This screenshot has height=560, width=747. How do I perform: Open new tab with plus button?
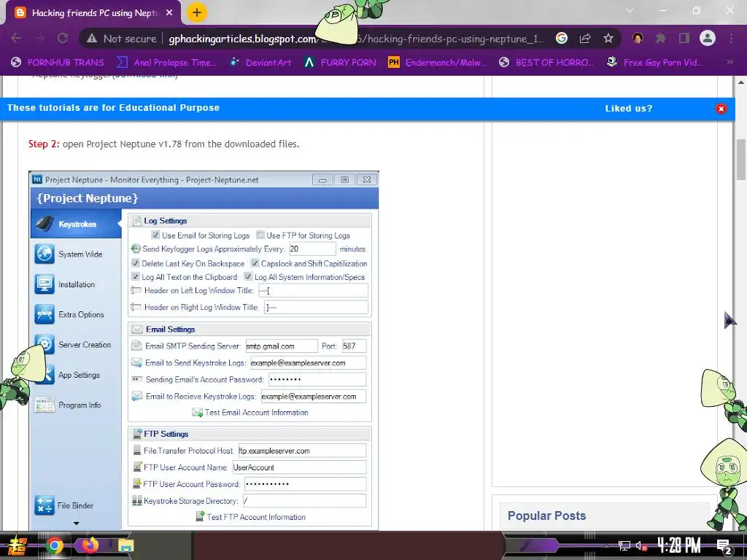[197, 12]
